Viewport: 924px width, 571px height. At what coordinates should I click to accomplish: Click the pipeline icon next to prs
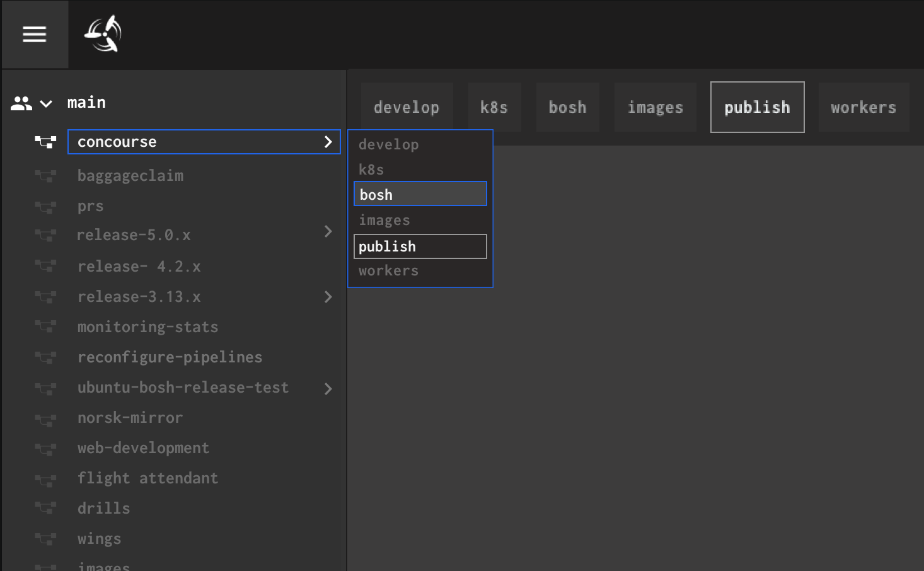pyautogui.click(x=45, y=206)
